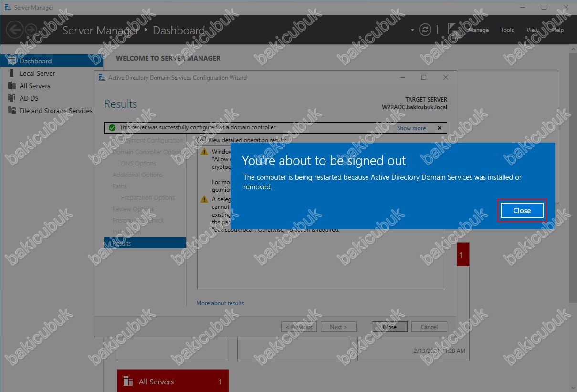Click the red tile showing count 1
Viewport: 577px width, 392px height.
point(463,255)
